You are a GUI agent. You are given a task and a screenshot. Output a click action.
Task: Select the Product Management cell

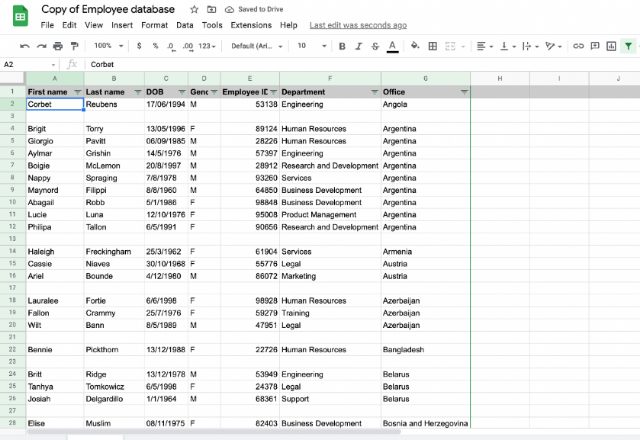click(x=330, y=214)
